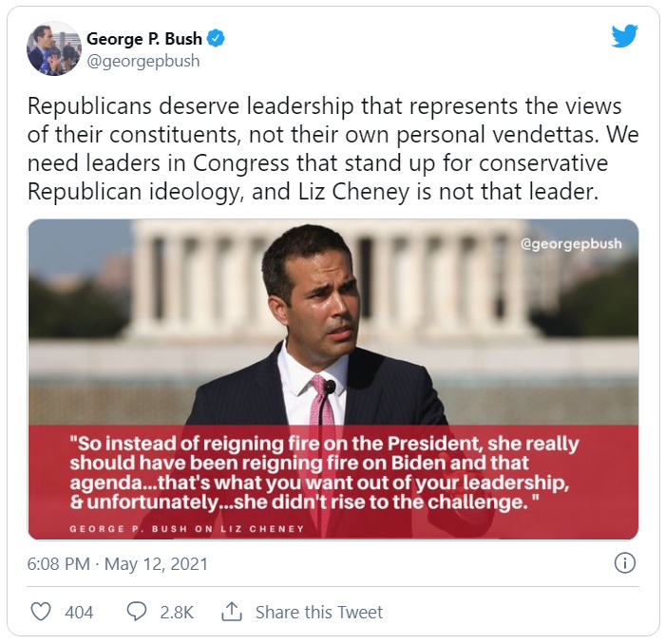Click the George P. Bush display name
The image size is (665, 644).
[143, 39]
